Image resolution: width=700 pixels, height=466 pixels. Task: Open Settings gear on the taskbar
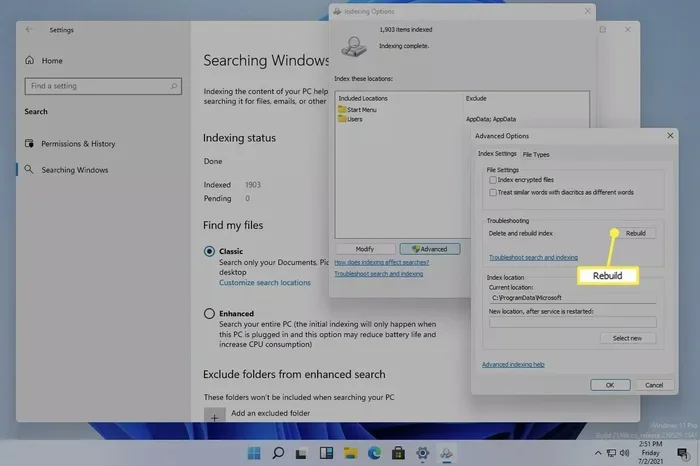tap(422, 453)
